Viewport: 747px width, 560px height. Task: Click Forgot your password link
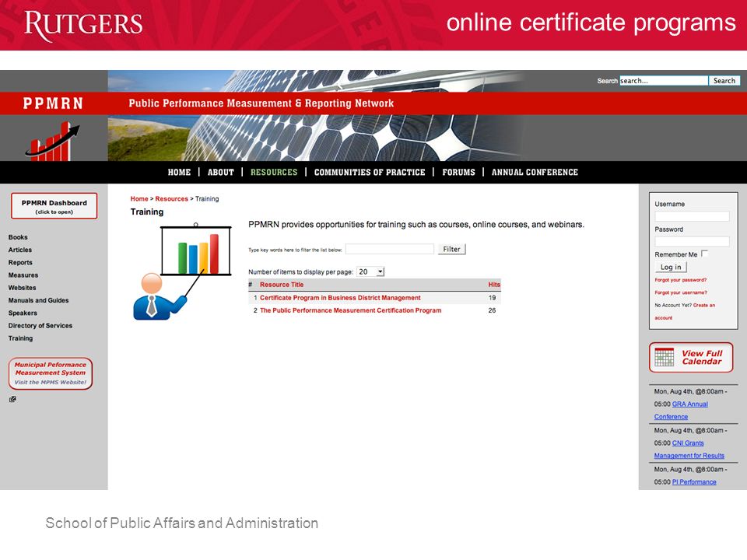pos(680,280)
